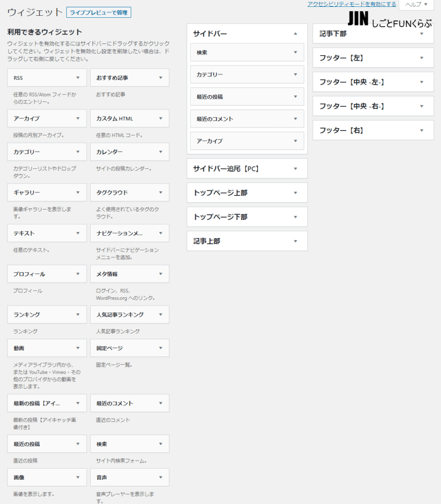Expand the 動画 widget arrow
Screen dimensions: 441x504
78,348
